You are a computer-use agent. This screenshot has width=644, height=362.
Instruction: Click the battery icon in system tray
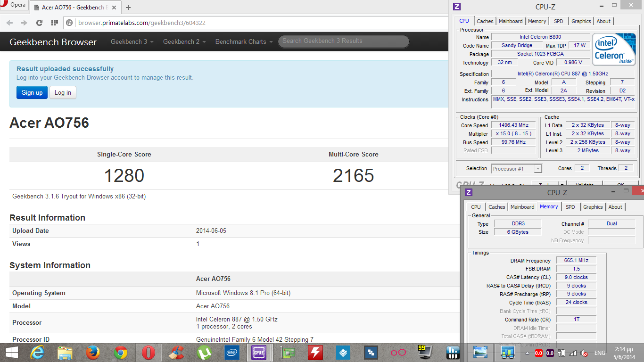click(561, 353)
